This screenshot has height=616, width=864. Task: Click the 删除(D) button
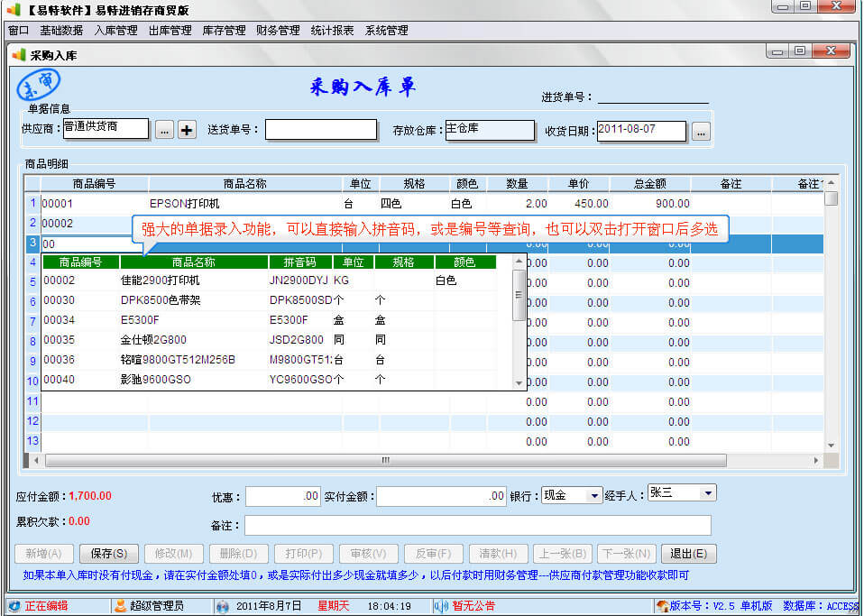tap(239, 554)
